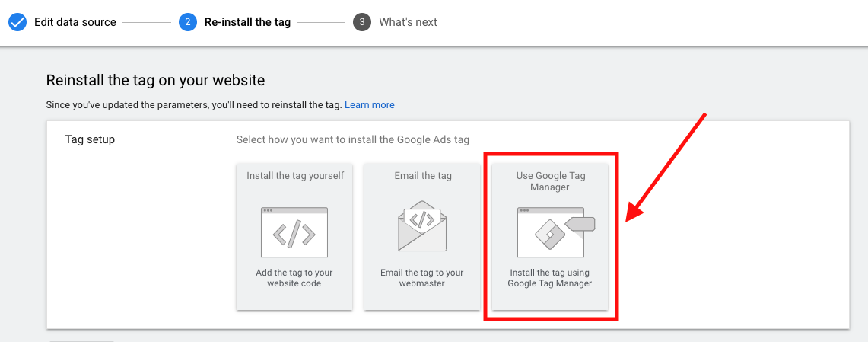Click the Tag setup section label
This screenshot has height=342, width=868.
[x=91, y=139]
